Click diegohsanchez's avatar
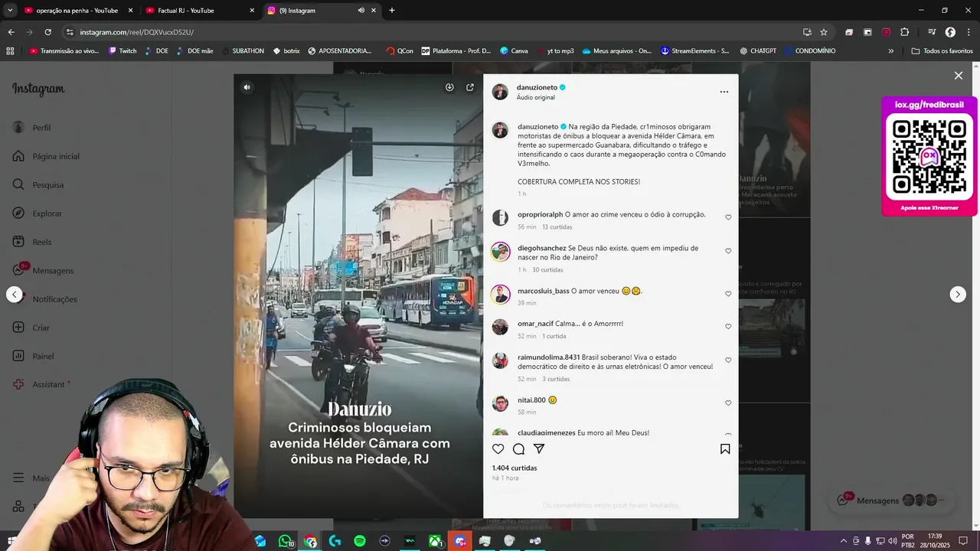 click(500, 251)
